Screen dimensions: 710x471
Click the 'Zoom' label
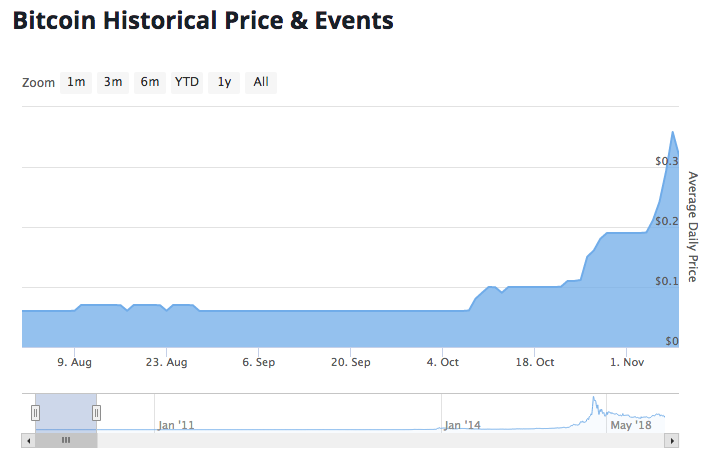click(x=38, y=83)
